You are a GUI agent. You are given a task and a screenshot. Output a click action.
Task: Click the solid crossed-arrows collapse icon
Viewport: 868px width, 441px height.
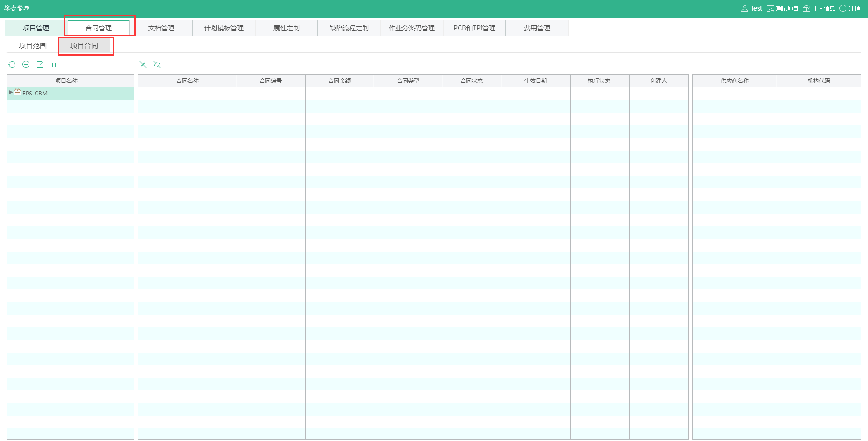[x=143, y=65]
